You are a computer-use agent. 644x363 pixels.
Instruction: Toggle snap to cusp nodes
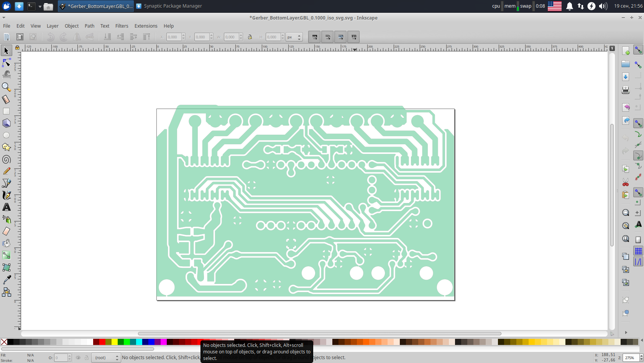638,155
